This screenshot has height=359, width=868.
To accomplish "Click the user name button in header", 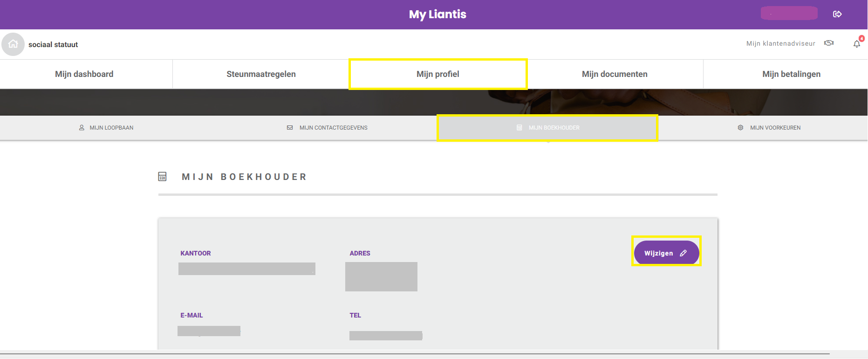I will click(789, 14).
